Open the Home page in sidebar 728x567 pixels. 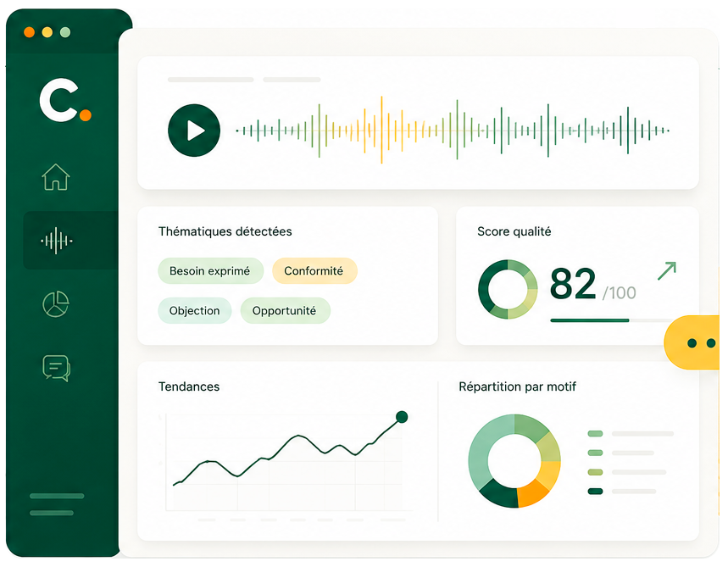point(56,177)
